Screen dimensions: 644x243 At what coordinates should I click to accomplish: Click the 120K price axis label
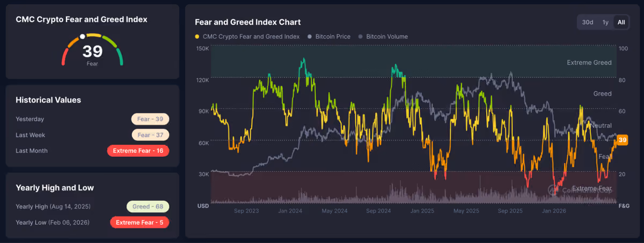pos(203,80)
